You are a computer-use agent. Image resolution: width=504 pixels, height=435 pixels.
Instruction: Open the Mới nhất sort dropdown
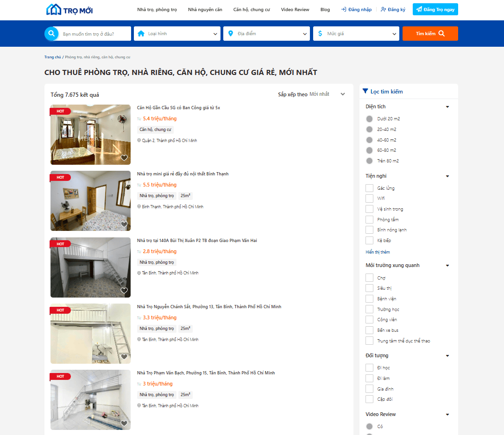[327, 94]
